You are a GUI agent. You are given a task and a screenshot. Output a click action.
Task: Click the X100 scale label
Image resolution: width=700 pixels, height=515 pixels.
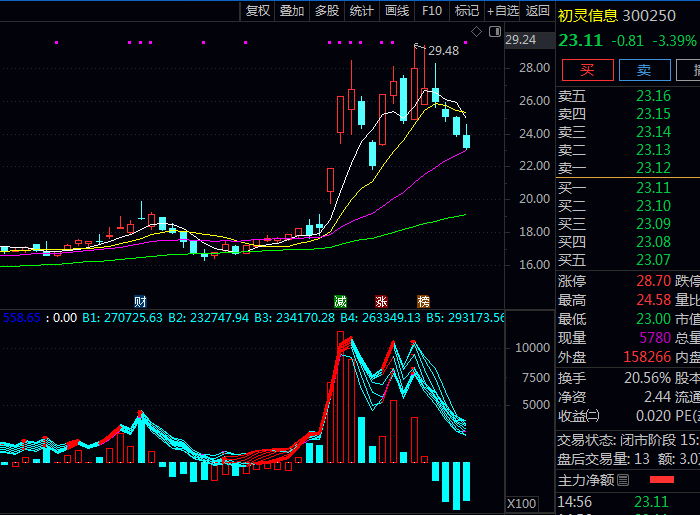tap(521, 503)
